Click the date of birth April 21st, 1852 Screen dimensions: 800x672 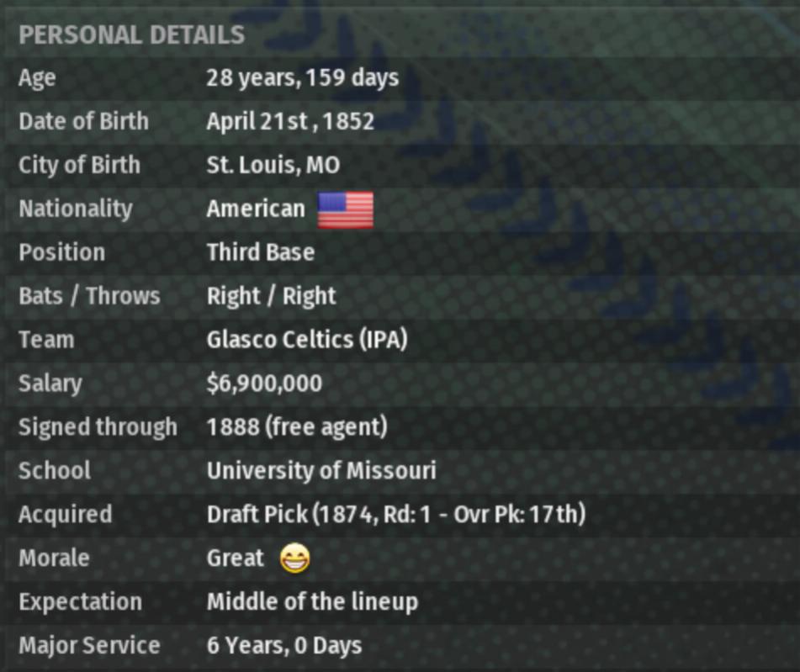290,121
